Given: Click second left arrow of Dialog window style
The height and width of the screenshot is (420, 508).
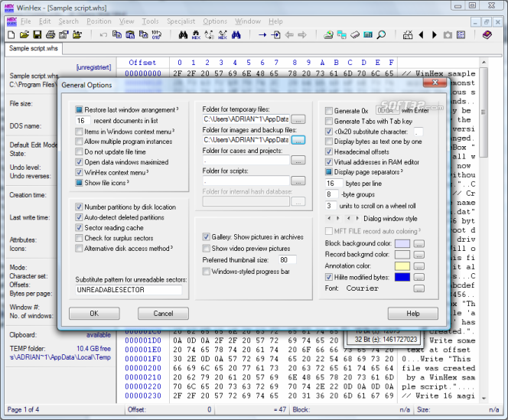Looking at the screenshot, I should tap(348, 219).
